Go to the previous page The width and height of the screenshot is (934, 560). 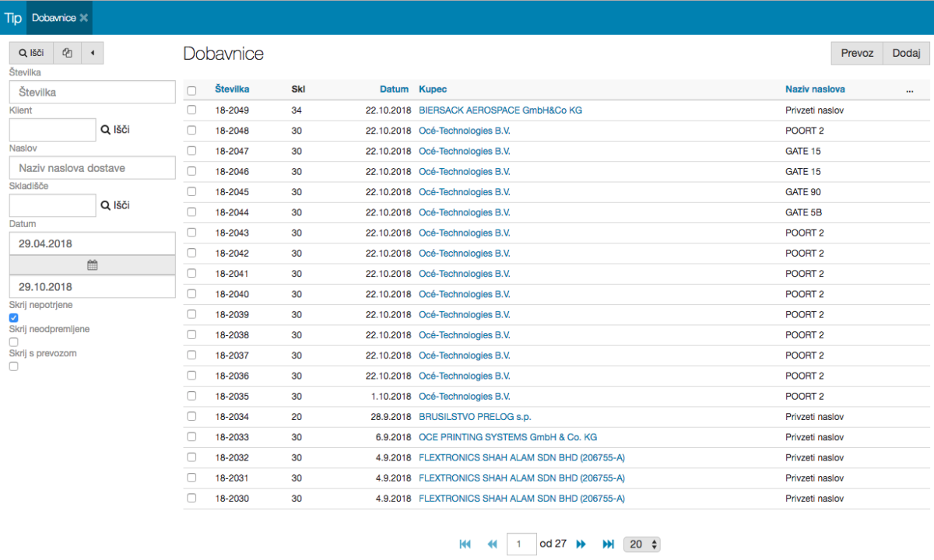[492, 544]
